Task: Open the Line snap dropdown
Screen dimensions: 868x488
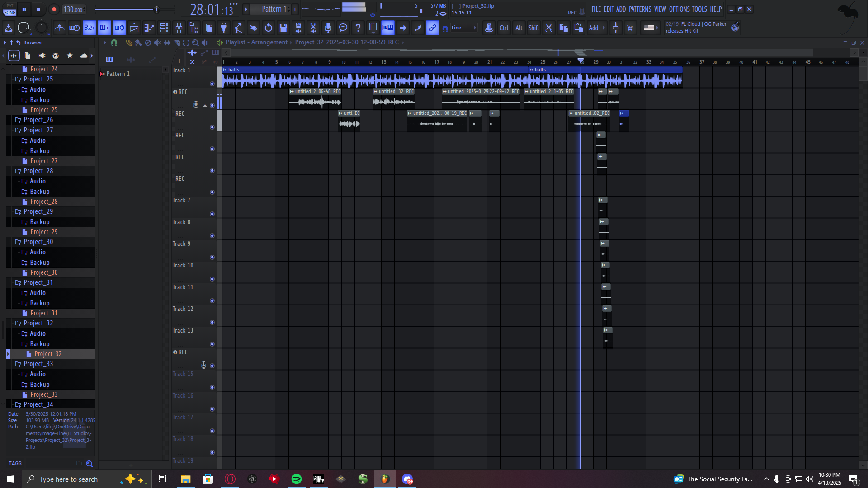Action: coord(464,28)
